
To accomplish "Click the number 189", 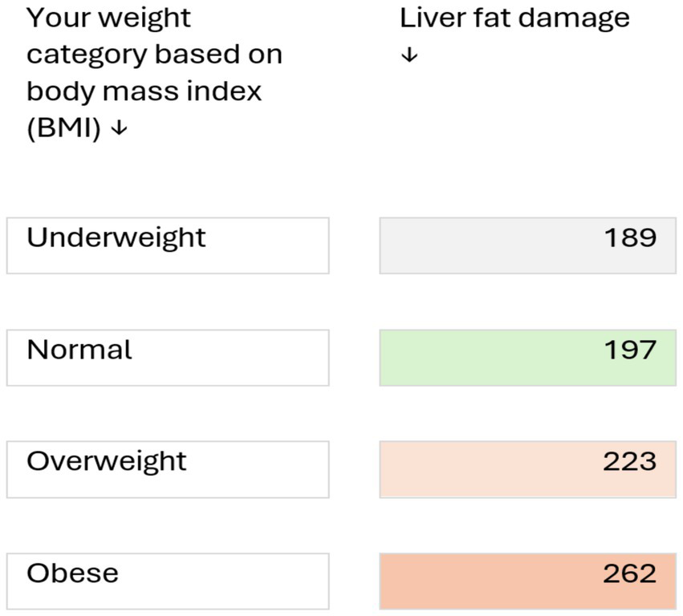I will (630, 238).
